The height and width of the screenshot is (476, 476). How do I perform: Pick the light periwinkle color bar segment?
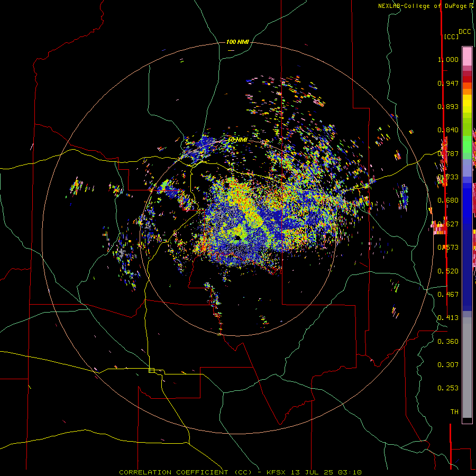point(467,168)
